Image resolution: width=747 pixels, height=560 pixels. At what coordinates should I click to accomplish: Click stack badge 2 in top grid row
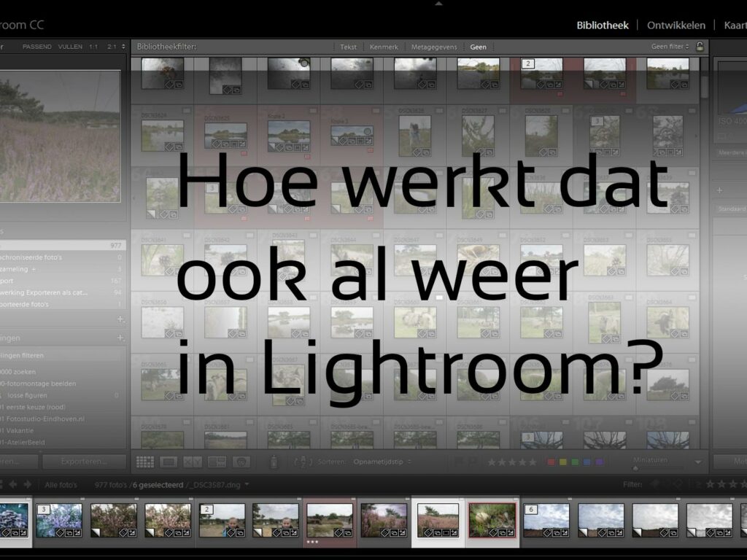(x=527, y=63)
